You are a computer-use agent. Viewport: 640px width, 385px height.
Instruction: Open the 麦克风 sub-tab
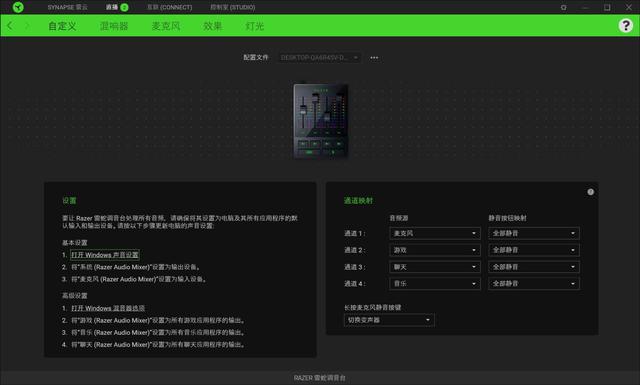pos(166,26)
